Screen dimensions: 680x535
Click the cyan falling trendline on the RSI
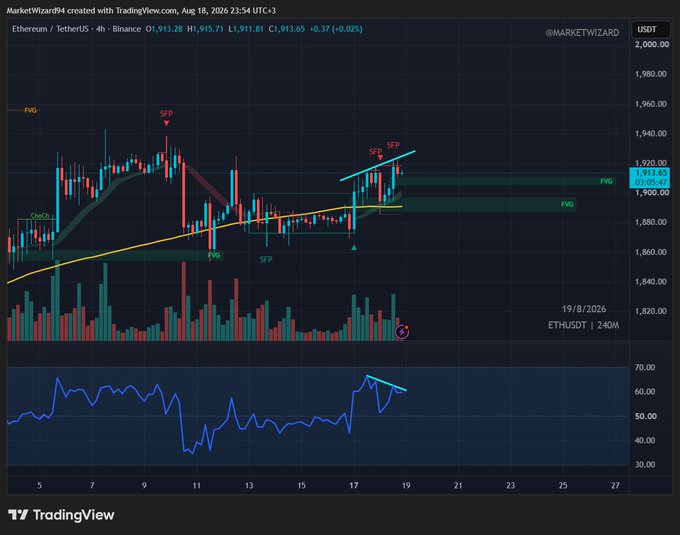point(386,383)
